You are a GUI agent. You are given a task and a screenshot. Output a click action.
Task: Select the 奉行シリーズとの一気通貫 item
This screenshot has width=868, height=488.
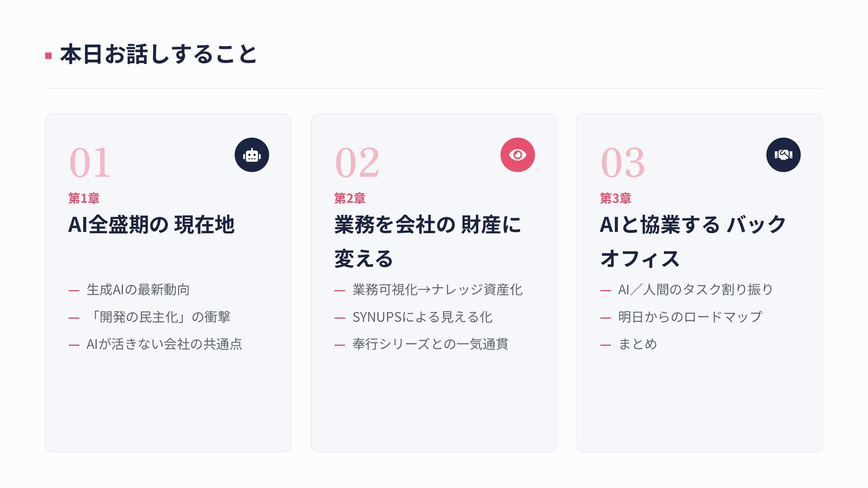point(430,344)
